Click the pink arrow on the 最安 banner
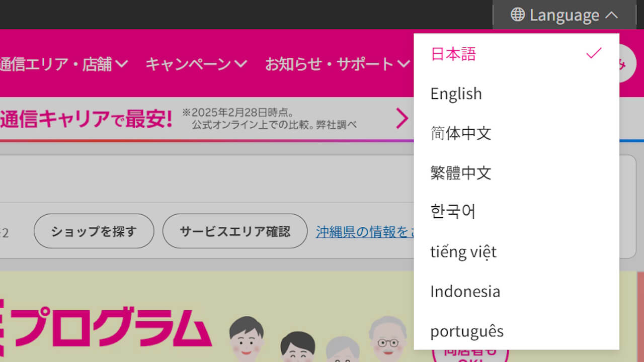The height and width of the screenshot is (362, 644). [x=402, y=119]
